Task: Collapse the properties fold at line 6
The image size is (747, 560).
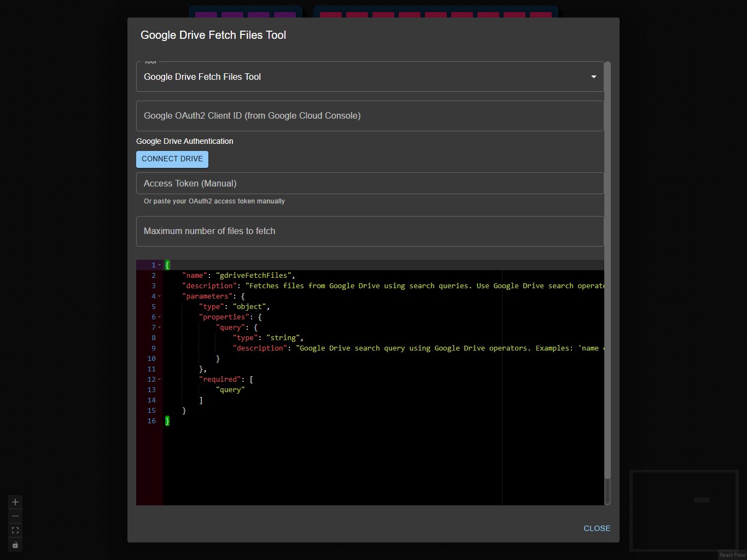Action: pyautogui.click(x=160, y=317)
